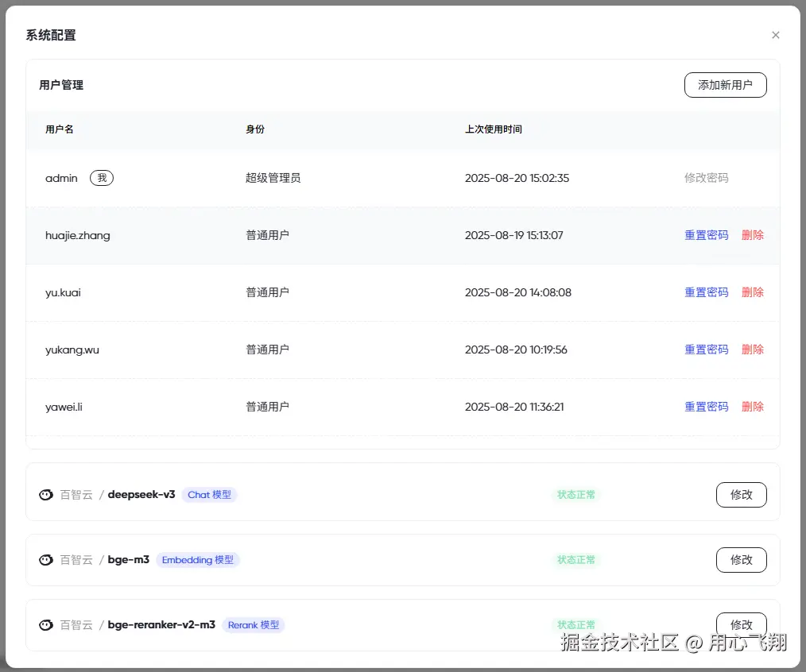Select the admin username
Screen dimensions: 806x672
(61, 178)
